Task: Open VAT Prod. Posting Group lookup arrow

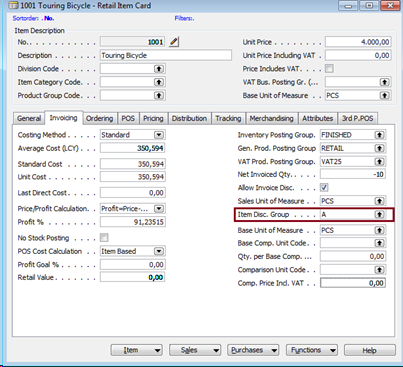Action: pos(379,161)
